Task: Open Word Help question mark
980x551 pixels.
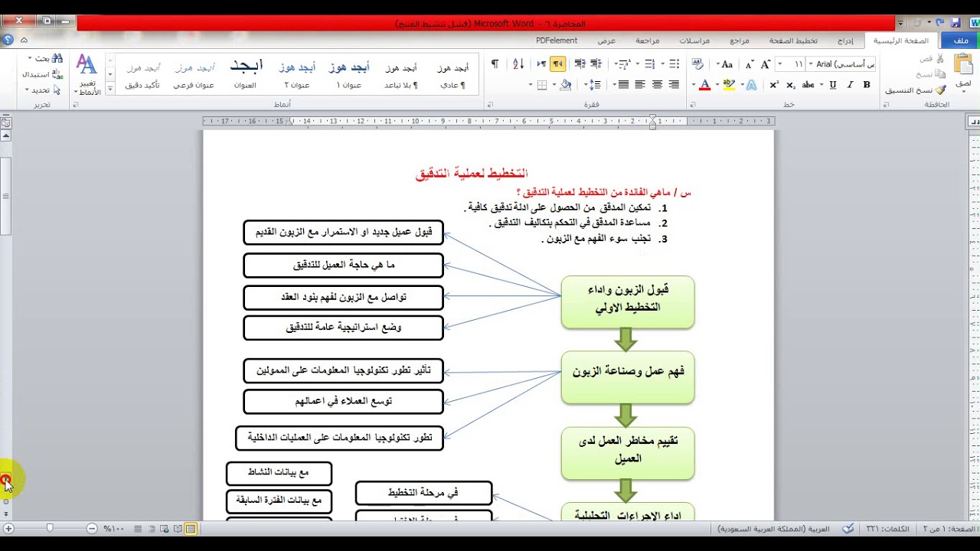Action: (x=8, y=40)
